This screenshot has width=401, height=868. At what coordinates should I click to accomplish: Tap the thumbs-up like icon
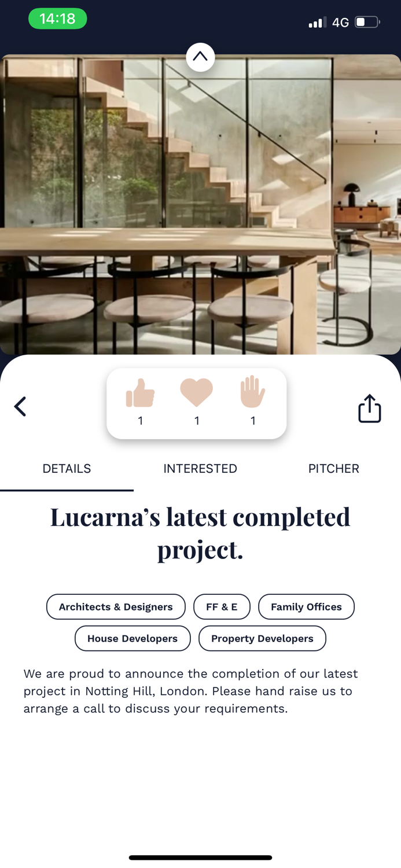point(140,393)
